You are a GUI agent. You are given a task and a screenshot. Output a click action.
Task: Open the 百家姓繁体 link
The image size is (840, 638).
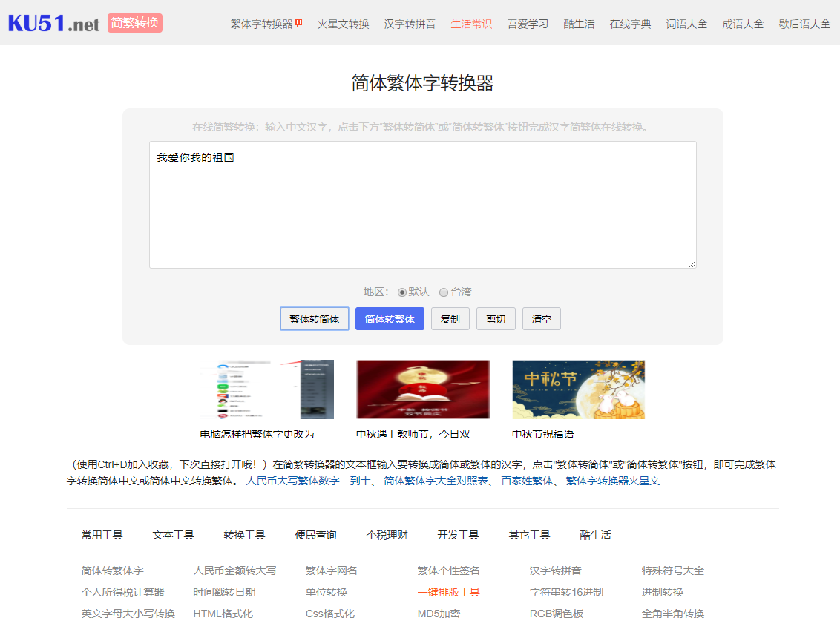(x=527, y=481)
